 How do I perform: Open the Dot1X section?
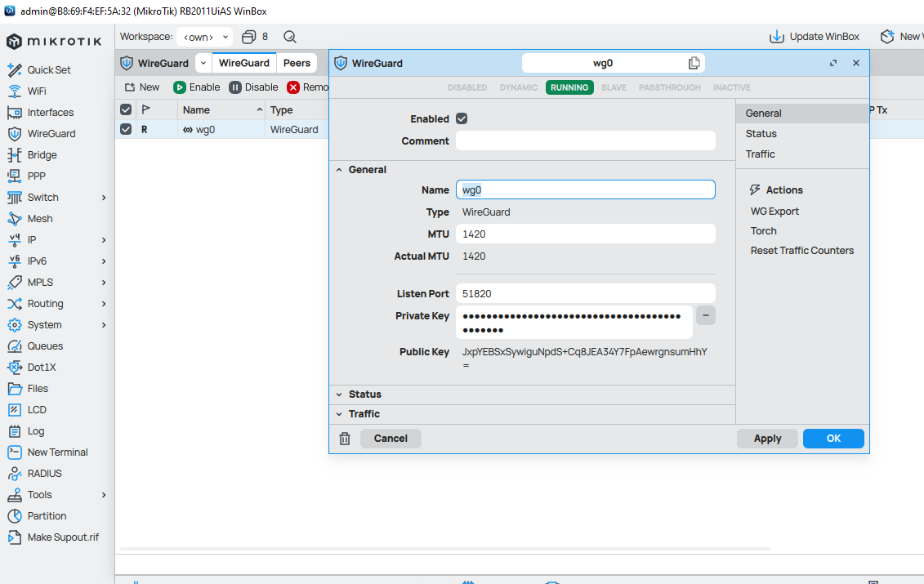tap(32, 367)
